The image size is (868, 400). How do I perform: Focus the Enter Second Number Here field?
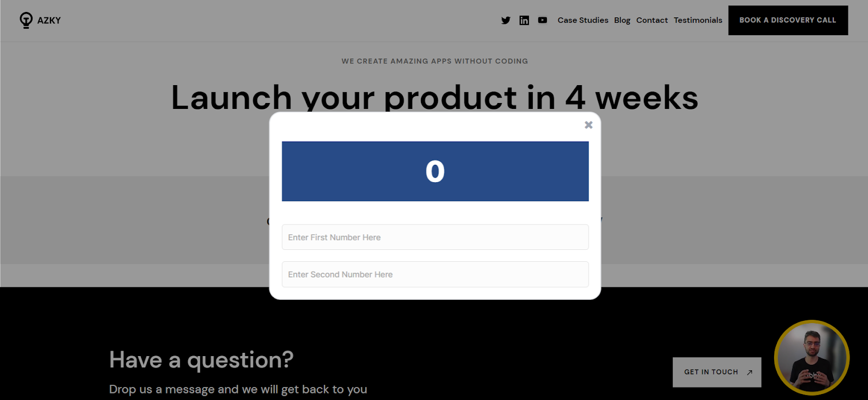pos(435,274)
